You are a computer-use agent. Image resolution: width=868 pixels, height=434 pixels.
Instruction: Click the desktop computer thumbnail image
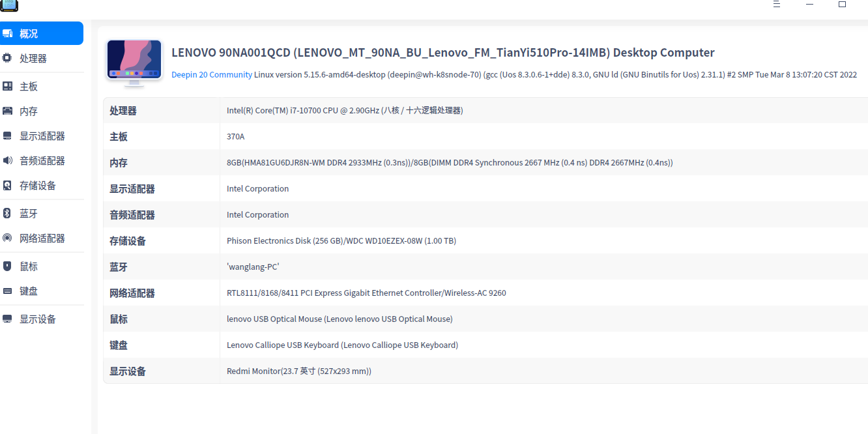[x=134, y=63]
